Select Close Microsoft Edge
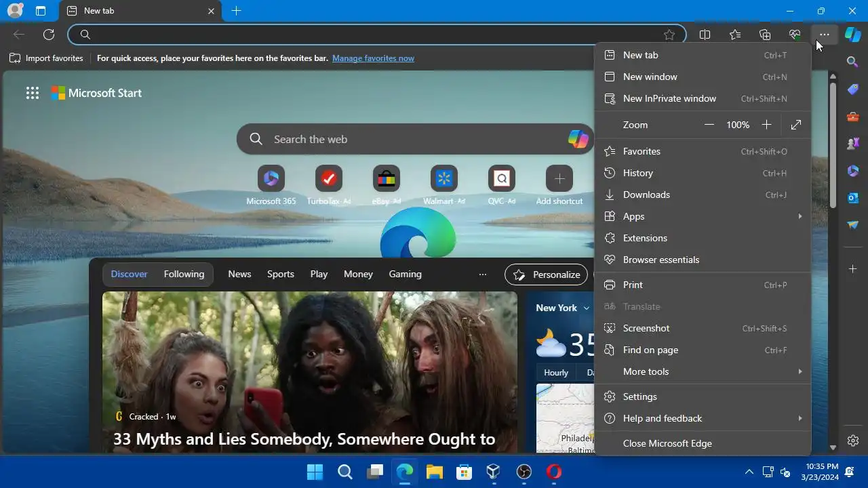The height and width of the screenshot is (488, 868). [x=703, y=443]
